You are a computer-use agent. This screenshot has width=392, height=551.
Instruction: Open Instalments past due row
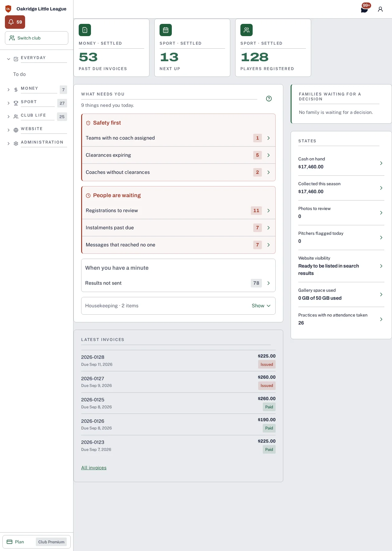(x=179, y=228)
